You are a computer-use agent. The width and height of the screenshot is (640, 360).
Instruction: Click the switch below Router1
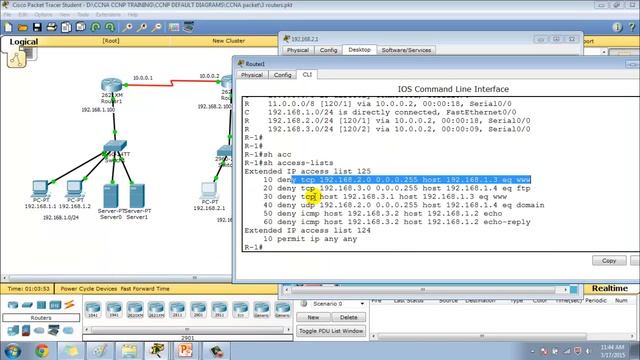115,146
